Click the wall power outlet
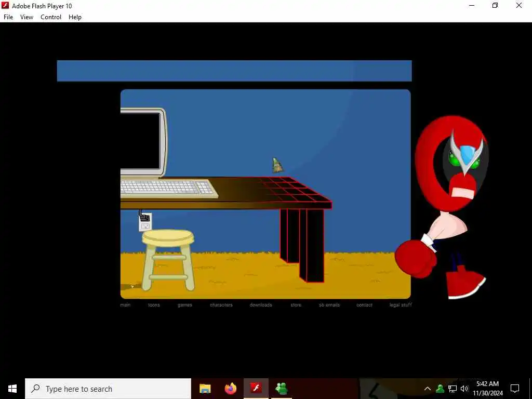 point(145,222)
